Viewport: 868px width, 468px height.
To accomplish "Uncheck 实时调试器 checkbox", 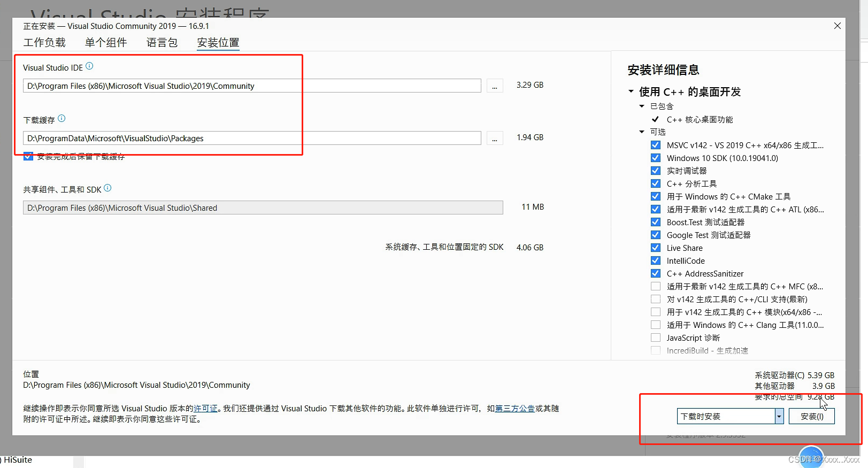I will pos(656,171).
